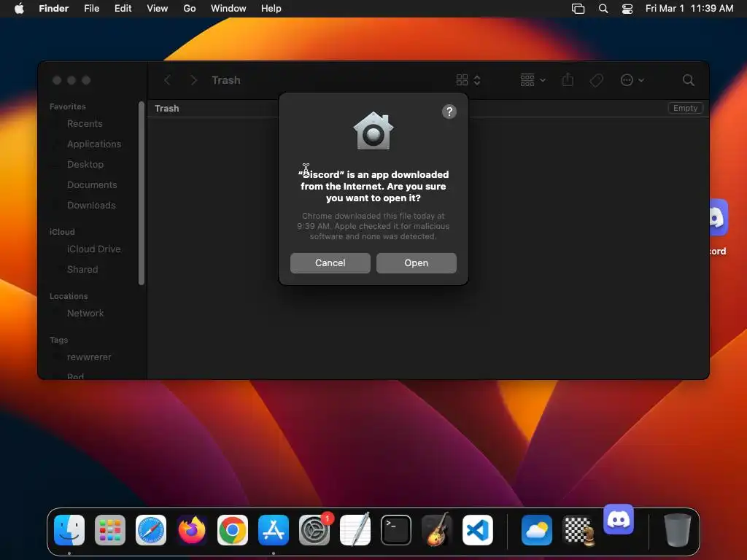
Task: Click the Stage Manager menu bar icon
Action: (578, 9)
